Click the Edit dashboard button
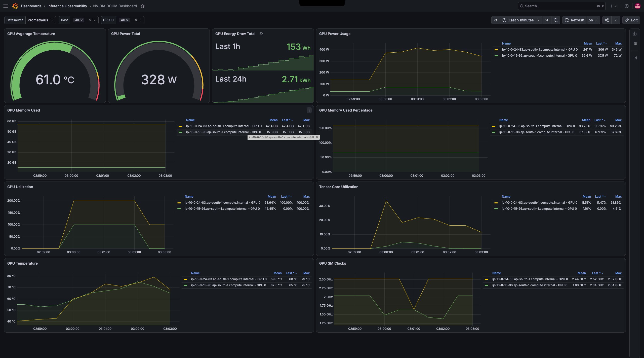The width and height of the screenshot is (644, 358). tap(631, 20)
